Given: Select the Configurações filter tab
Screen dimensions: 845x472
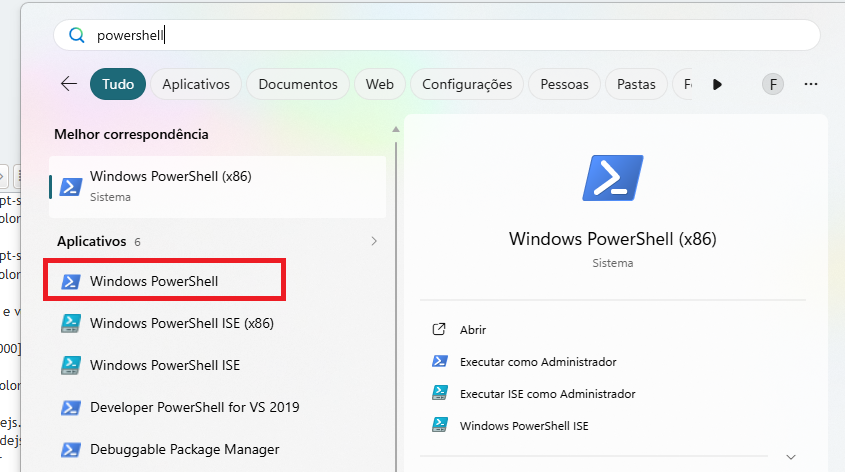Looking at the screenshot, I should pos(467,84).
